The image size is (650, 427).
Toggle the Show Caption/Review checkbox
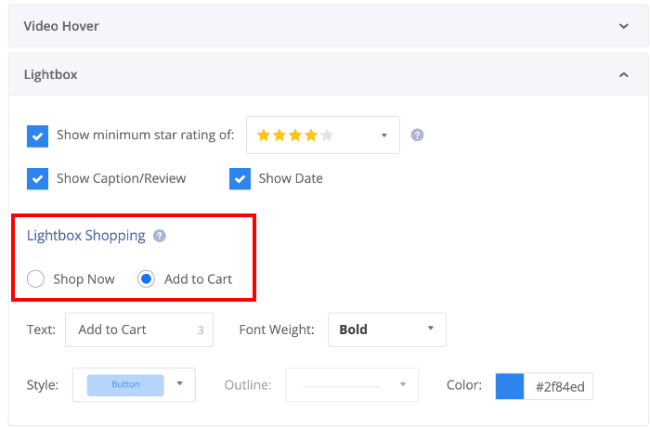pyautogui.click(x=37, y=179)
